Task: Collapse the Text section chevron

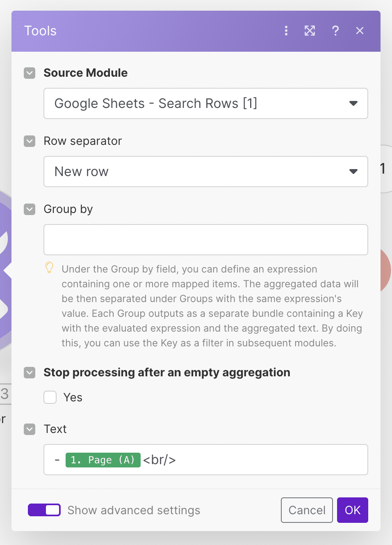Action: coord(30,429)
